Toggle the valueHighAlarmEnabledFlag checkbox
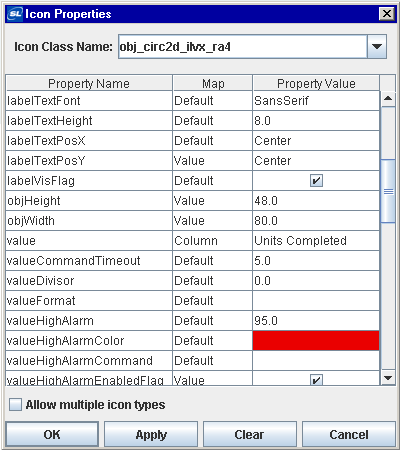The width and height of the screenshot is (401, 451). click(316, 380)
